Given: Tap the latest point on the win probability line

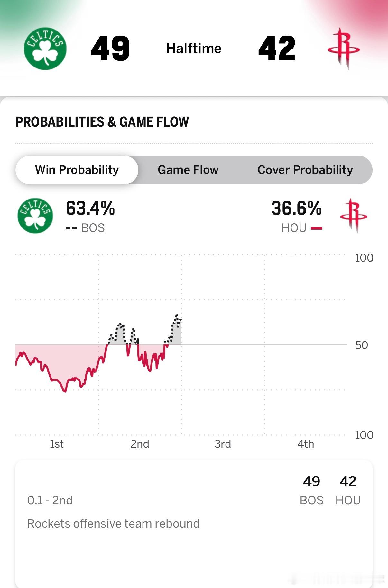Looking at the screenshot, I should (x=181, y=320).
